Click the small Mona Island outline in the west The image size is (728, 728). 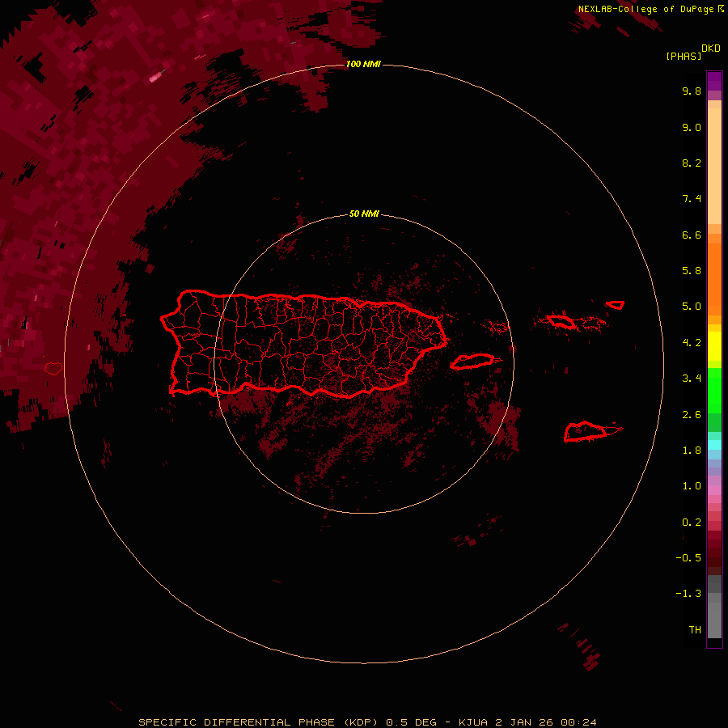53,369
